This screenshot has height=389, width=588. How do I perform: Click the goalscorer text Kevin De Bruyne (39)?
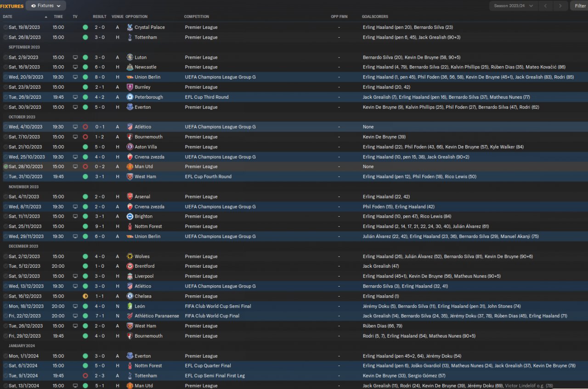384,137
